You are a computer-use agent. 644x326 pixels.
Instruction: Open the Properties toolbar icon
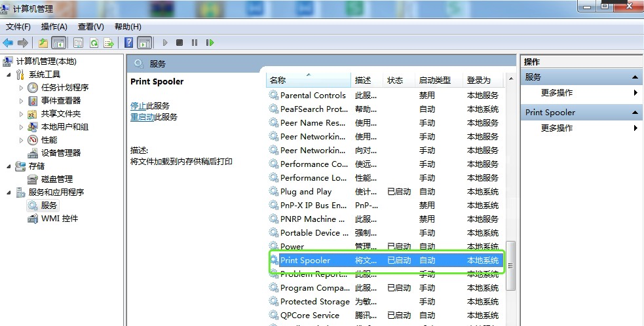tap(79, 43)
